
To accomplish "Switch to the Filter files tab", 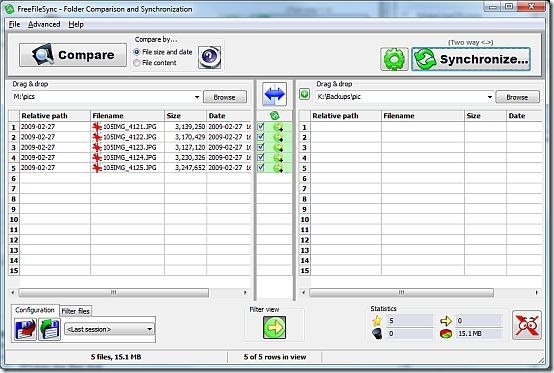I will tap(76, 311).
